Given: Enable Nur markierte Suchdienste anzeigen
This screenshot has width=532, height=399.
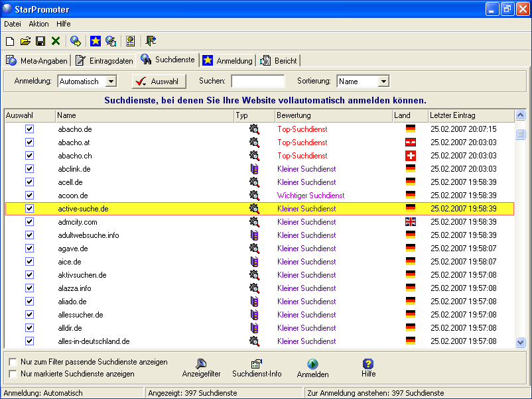Looking at the screenshot, I should click(13, 374).
